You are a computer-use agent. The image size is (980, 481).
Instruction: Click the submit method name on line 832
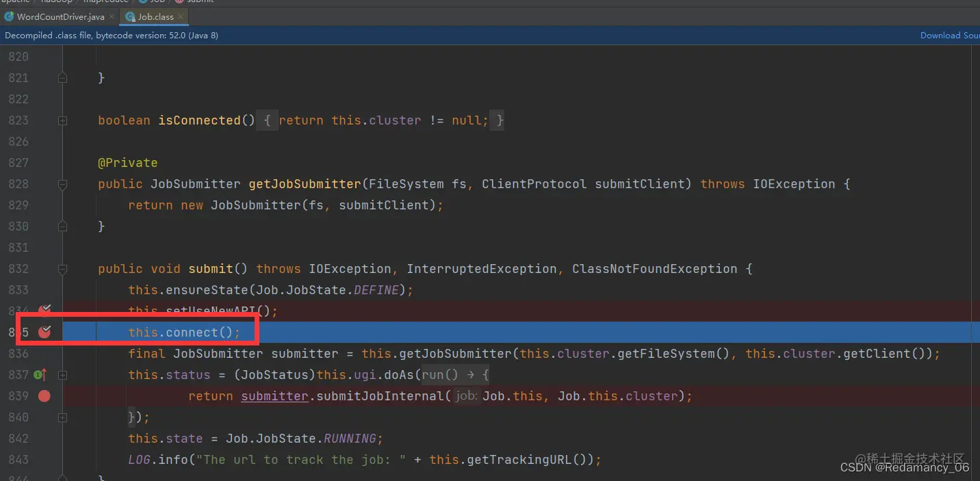click(211, 269)
